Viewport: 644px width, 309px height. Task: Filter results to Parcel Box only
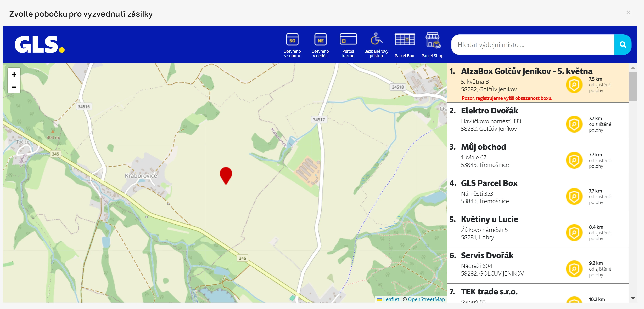(404, 45)
